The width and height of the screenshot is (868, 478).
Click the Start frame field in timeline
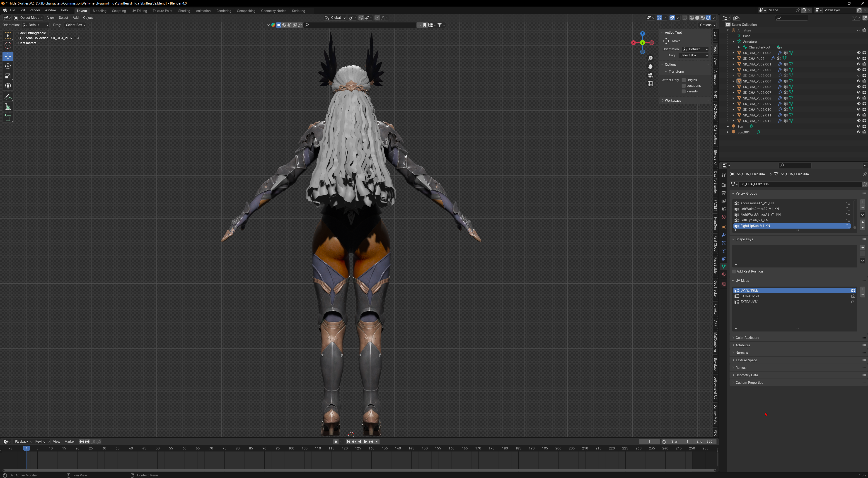(680, 442)
